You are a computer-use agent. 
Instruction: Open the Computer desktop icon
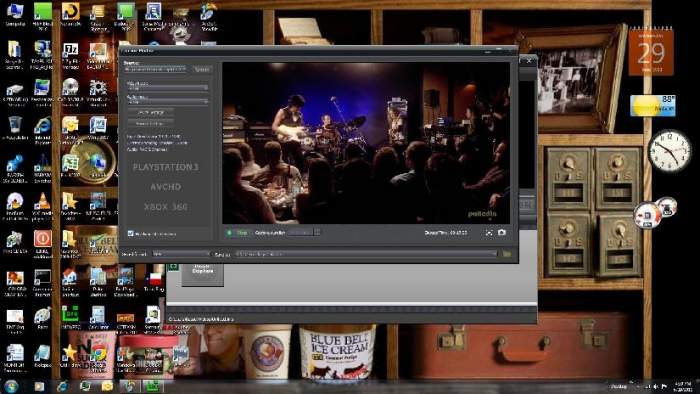pyautogui.click(x=15, y=15)
